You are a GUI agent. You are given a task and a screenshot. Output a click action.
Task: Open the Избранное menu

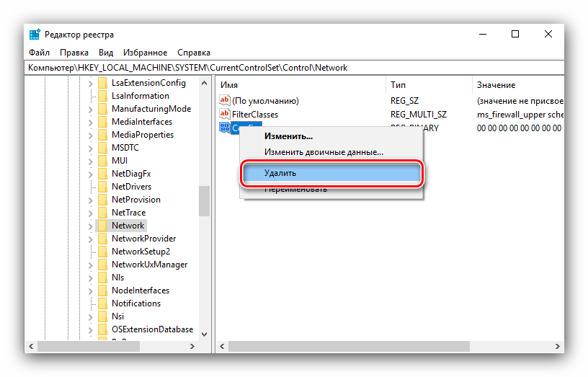coord(146,53)
